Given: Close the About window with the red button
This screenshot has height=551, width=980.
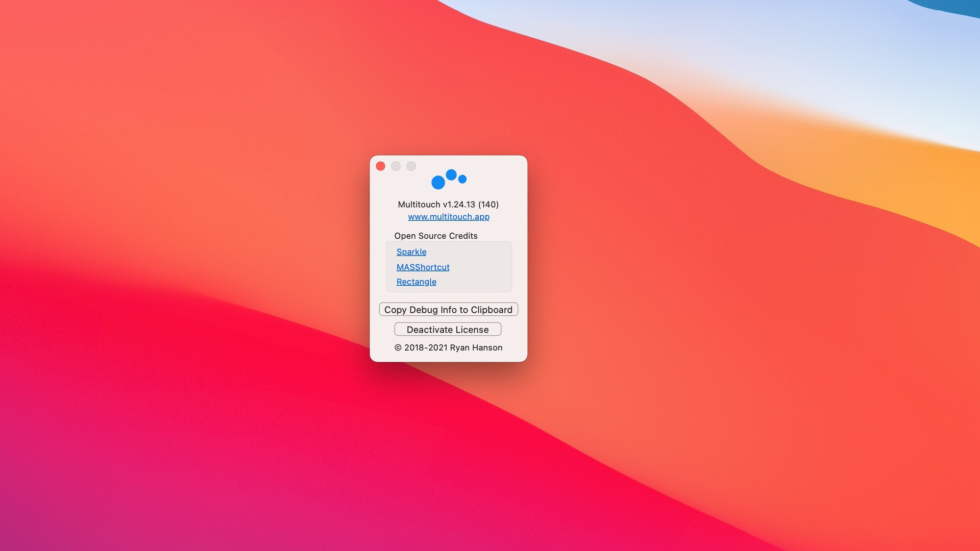Looking at the screenshot, I should [x=380, y=166].
